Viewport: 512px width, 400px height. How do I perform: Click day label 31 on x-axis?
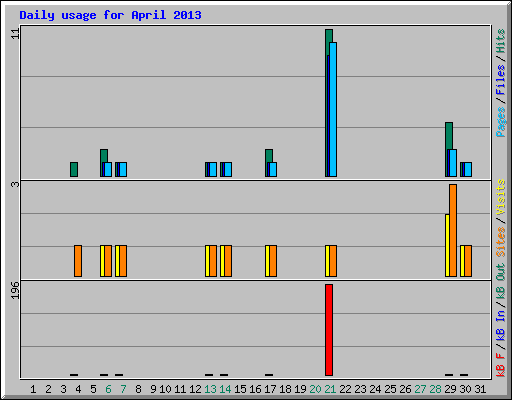point(480,389)
